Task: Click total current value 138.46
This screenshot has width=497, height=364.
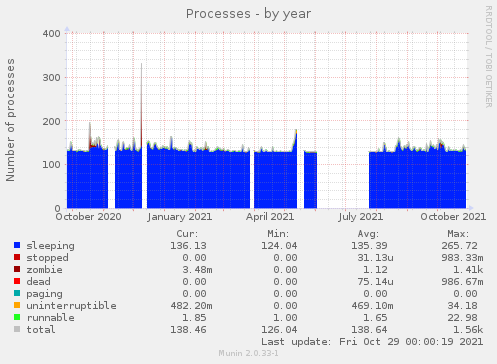Action: (188, 330)
